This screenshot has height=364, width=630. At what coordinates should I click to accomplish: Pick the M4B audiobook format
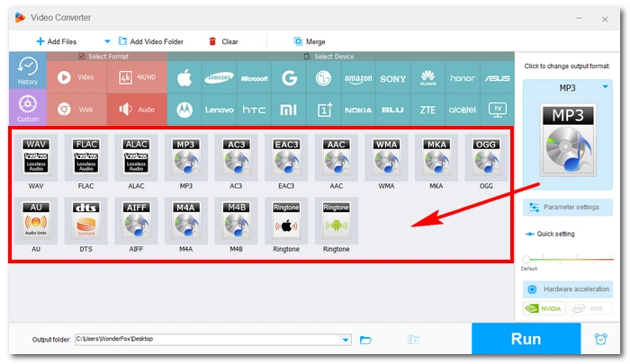pos(236,221)
